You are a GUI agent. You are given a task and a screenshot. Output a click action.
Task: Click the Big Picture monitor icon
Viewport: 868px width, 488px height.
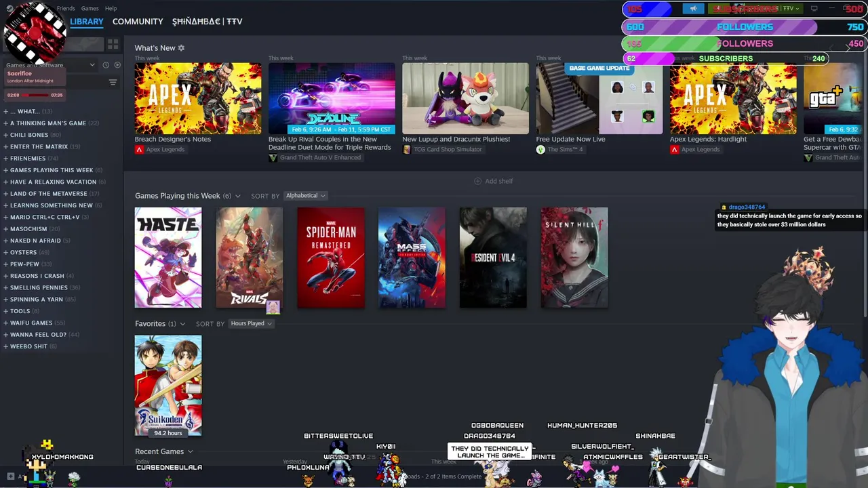(x=814, y=9)
